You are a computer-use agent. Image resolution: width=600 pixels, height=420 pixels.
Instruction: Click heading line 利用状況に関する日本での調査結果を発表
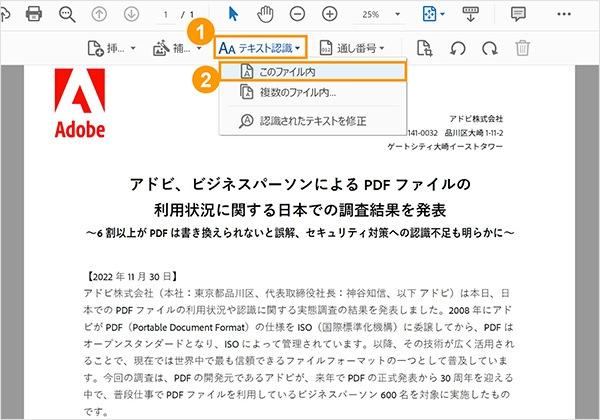[300, 210]
